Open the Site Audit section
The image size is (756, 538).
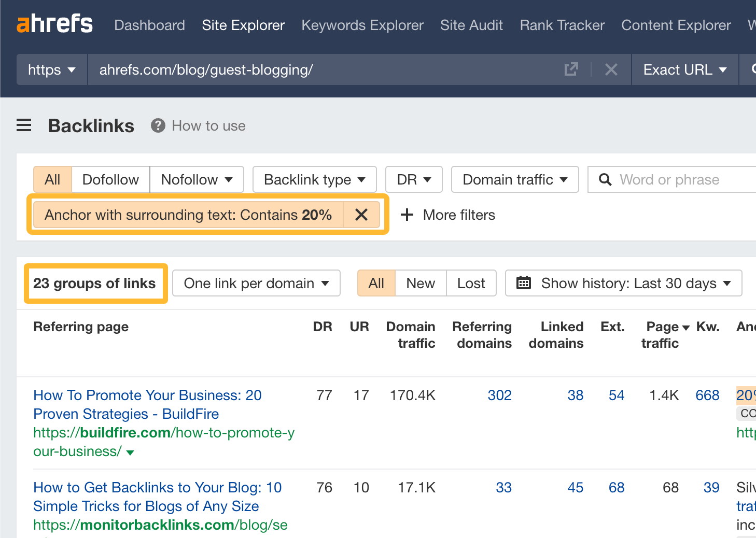471,25
